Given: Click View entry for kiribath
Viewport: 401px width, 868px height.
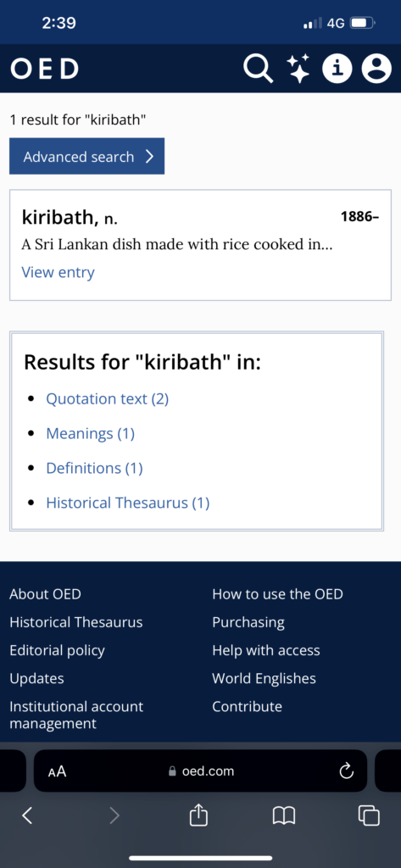Looking at the screenshot, I should (x=58, y=272).
